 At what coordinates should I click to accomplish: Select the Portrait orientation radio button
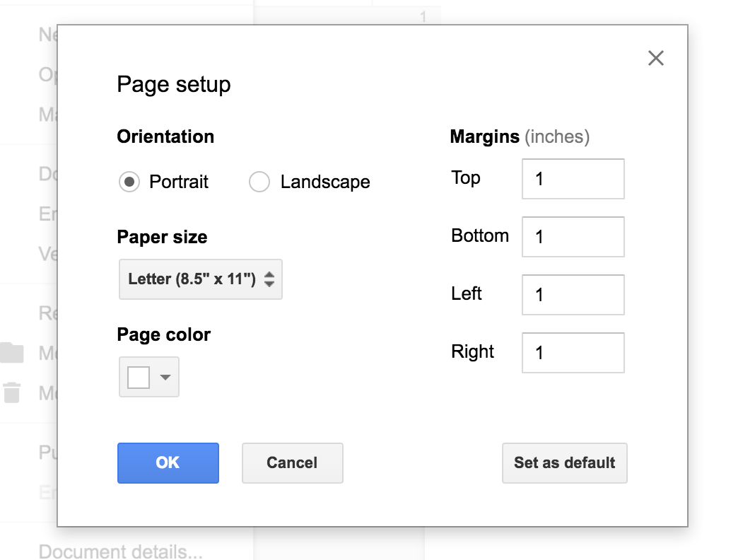point(129,182)
